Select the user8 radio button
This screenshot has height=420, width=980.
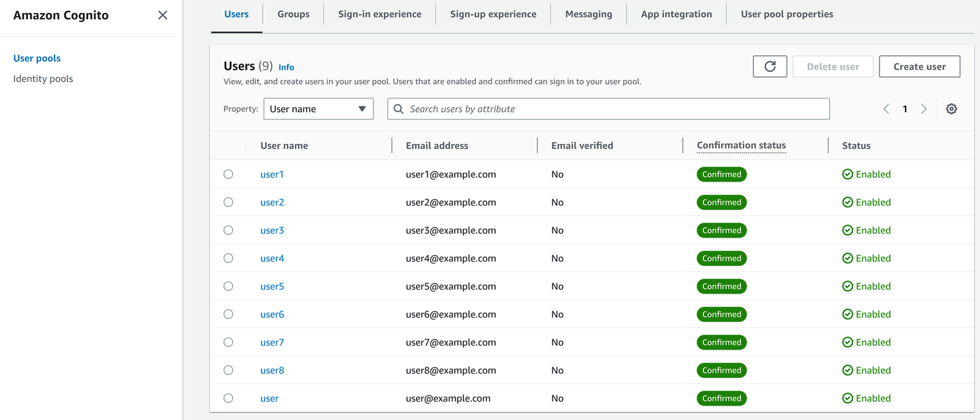tap(228, 370)
